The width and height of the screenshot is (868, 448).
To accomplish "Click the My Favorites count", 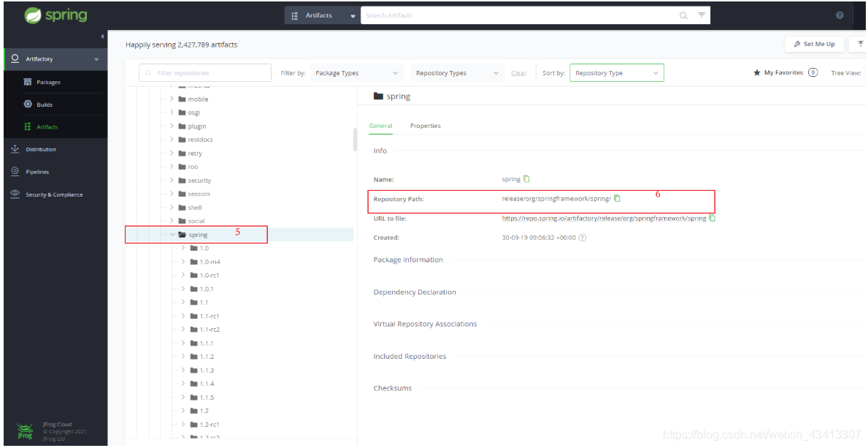I will (813, 72).
